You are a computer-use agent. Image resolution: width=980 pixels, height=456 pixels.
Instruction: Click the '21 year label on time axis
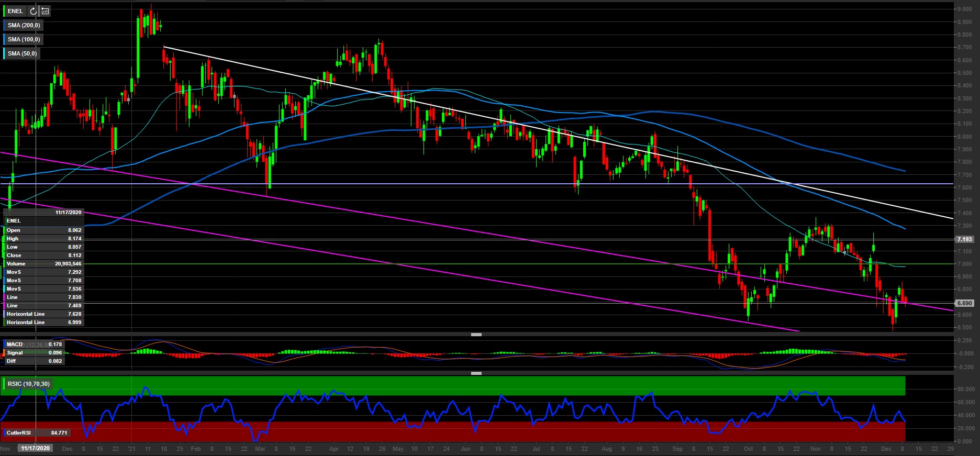pyautogui.click(x=131, y=449)
